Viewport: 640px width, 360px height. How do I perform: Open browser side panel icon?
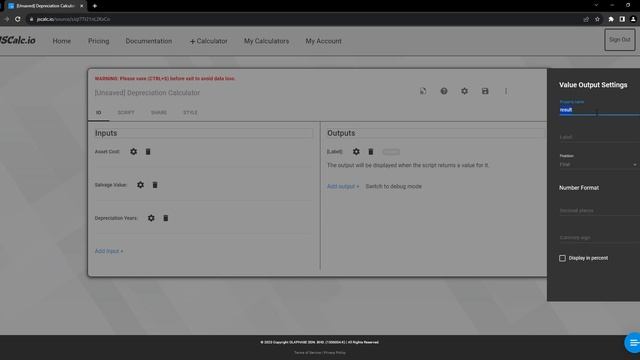pyautogui.click(x=622, y=19)
